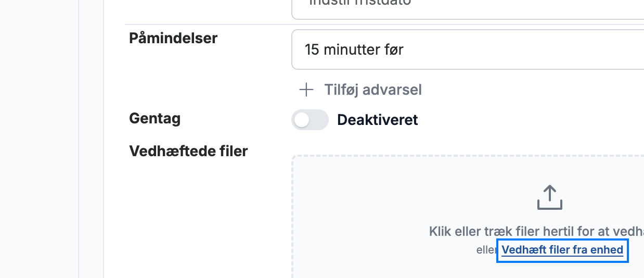Screen dimensions: 644x278
Task: Click the divider line above Påmindelser
Action: [384, 24]
